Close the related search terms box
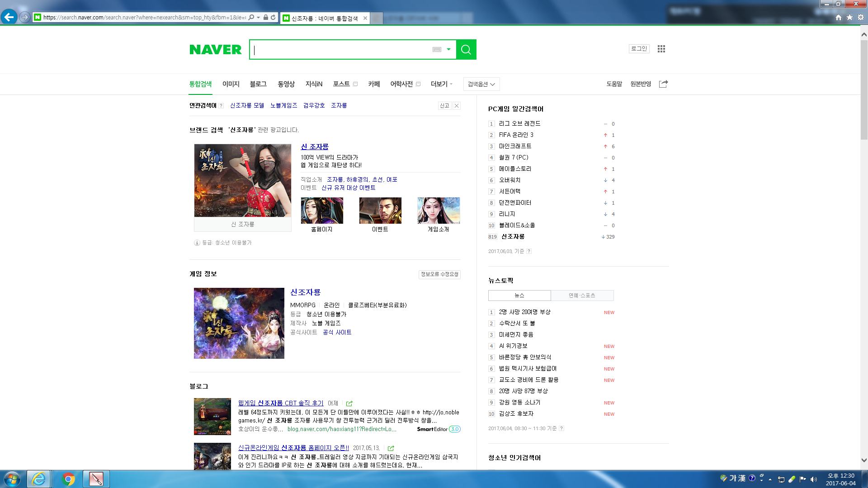This screenshot has height=488, width=868. pyautogui.click(x=457, y=106)
